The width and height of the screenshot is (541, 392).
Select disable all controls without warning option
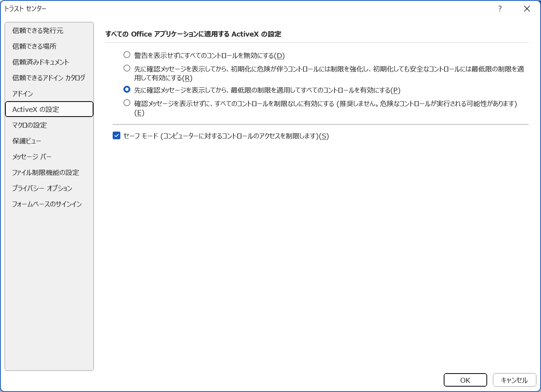(127, 55)
